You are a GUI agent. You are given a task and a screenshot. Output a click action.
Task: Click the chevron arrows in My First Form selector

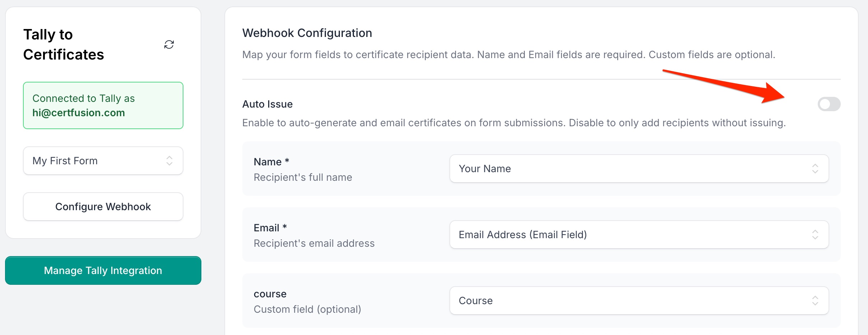pos(169,161)
